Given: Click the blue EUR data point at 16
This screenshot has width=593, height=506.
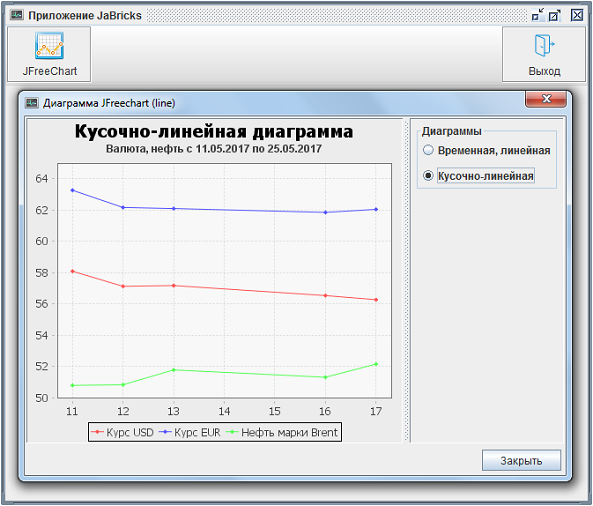Looking at the screenshot, I should 325,213.
